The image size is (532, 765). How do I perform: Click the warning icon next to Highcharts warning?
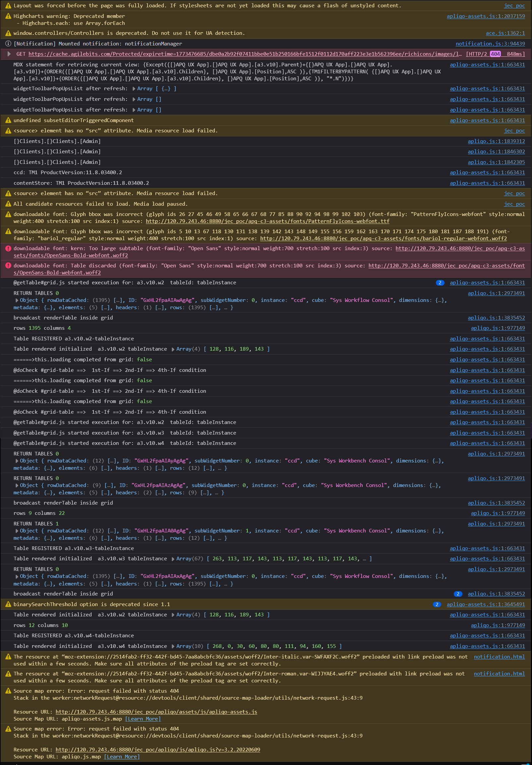pyautogui.click(x=8, y=16)
